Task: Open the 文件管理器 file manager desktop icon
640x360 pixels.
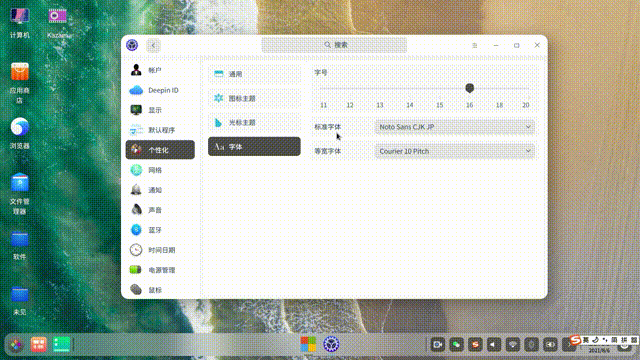Action: (x=20, y=194)
